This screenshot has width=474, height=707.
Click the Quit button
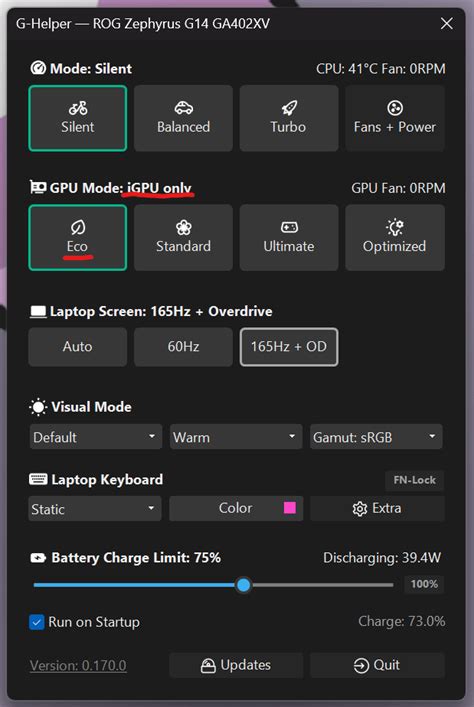[377, 665]
